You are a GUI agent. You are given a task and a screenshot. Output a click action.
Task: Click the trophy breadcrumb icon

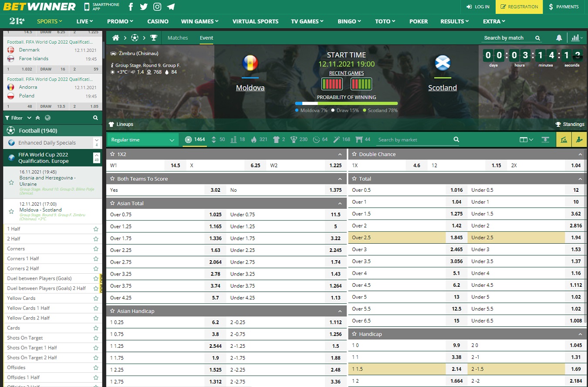(x=153, y=38)
